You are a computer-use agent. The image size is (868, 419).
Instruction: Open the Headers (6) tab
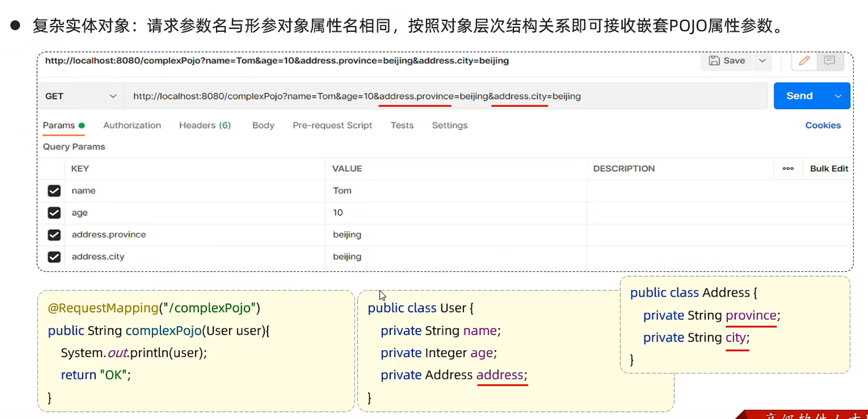(205, 125)
